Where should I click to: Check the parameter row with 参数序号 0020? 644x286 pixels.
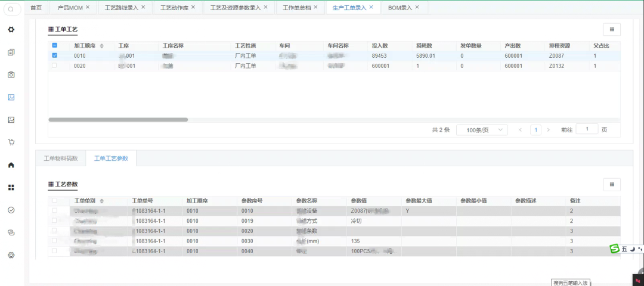(x=54, y=231)
